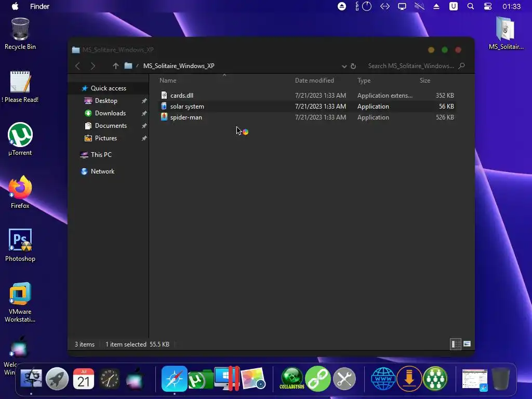
Task: Open the Clock icon in the dock
Action: click(x=109, y=379)
